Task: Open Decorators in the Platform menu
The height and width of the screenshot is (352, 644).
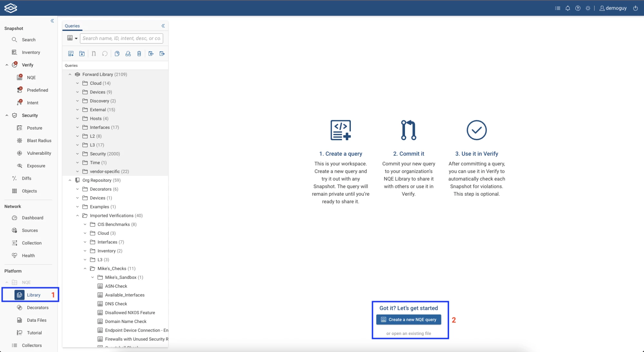Action: coord(37,308)
